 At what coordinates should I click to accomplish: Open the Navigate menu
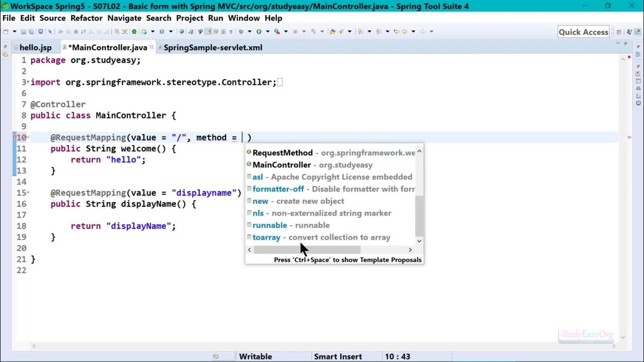[124, 18]
